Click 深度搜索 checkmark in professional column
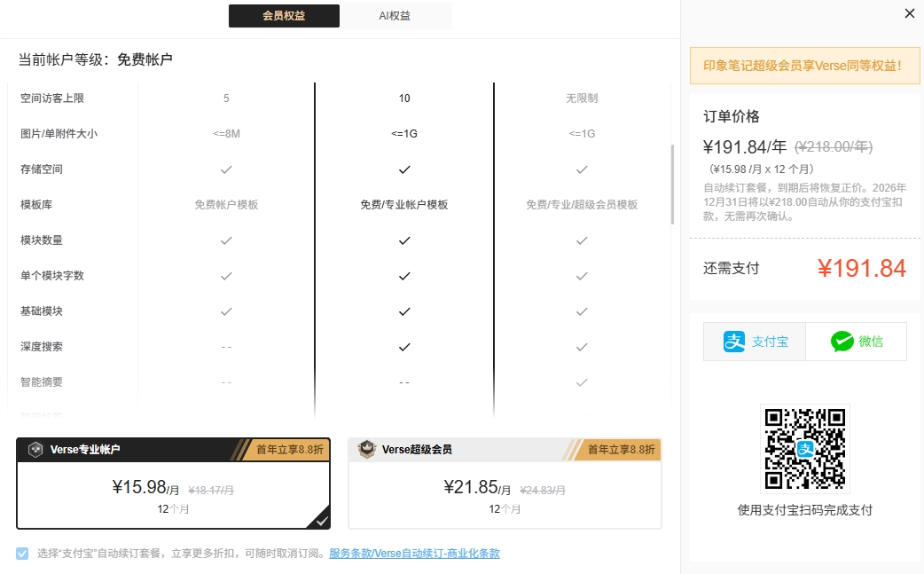 (404, 347)
